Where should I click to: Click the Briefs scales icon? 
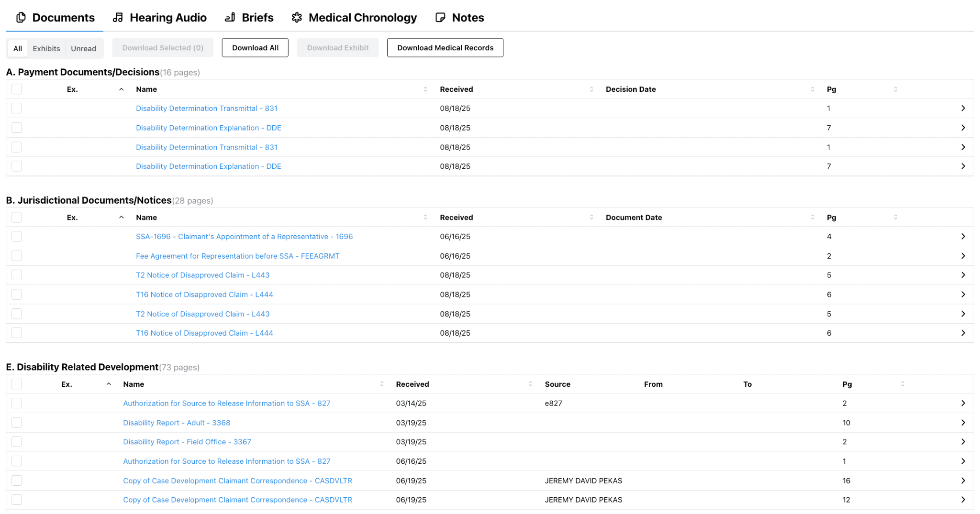230,17
